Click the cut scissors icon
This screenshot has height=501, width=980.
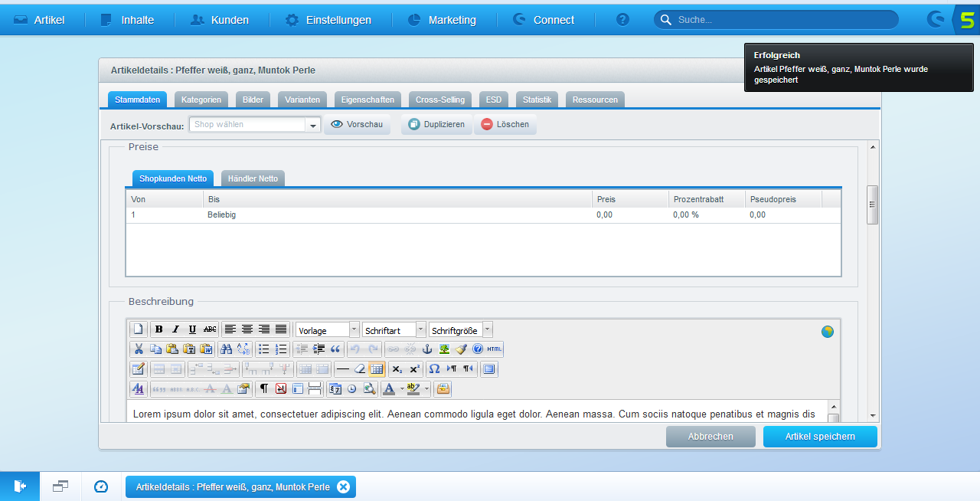(x=139, y=349)
